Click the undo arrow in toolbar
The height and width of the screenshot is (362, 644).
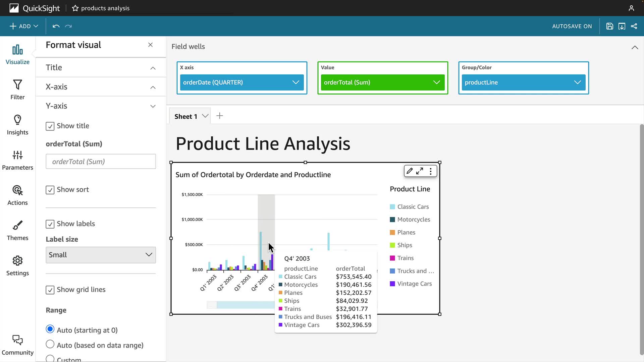click(x=56, y=26)
